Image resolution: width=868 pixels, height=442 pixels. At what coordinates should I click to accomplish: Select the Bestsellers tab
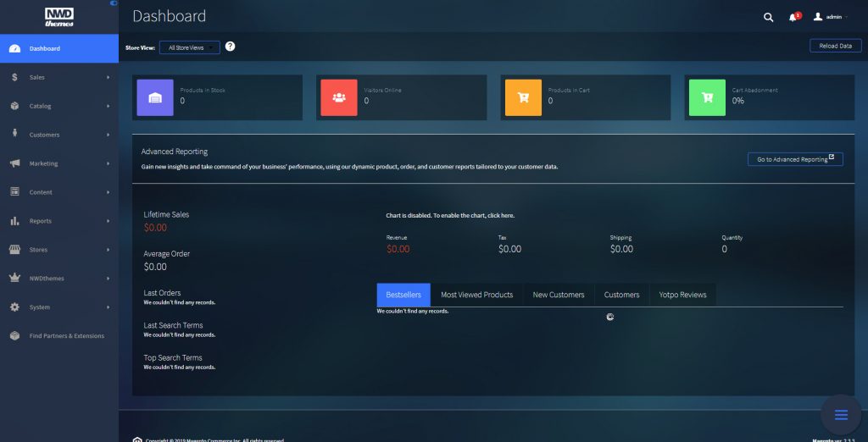pyautogui.click(x=403, y=295)
